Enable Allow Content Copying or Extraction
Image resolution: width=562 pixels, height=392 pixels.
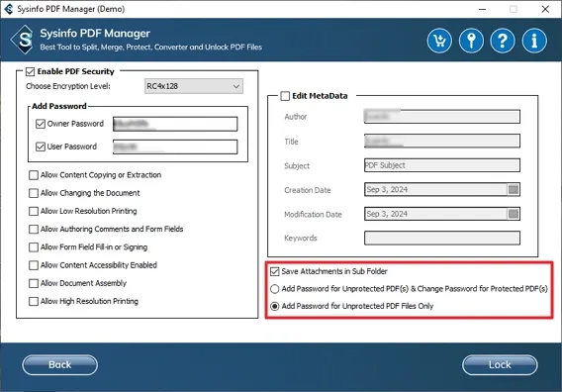click(x=34, y=175)
